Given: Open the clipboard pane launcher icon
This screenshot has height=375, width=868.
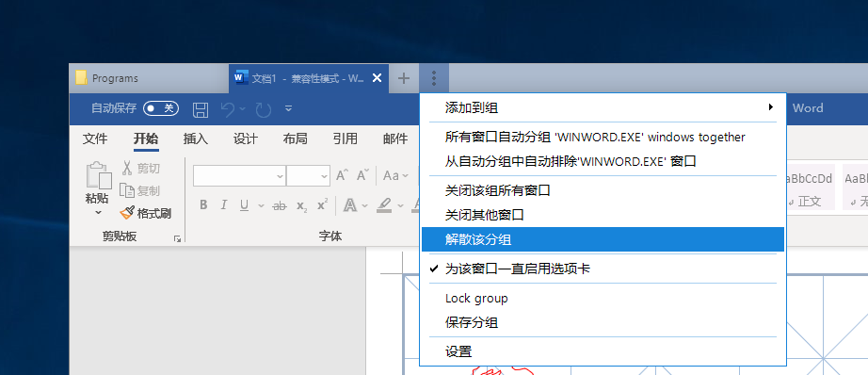Looking at the screenshot, I should [x=177, y=238].
